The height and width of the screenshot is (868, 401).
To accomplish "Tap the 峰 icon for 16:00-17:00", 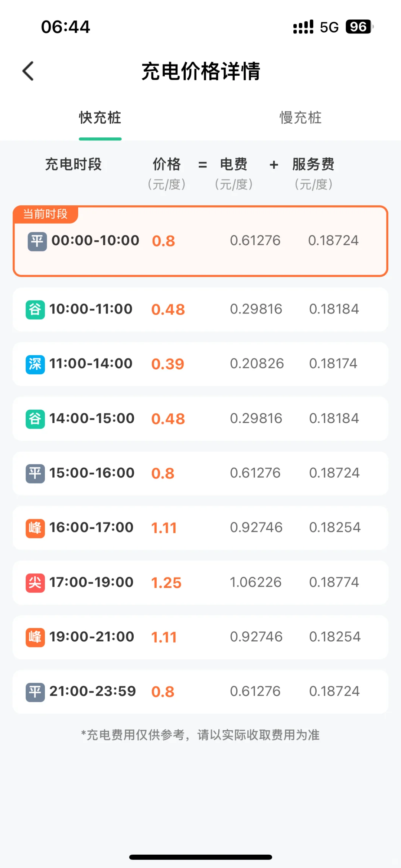I will coord(35,528).
